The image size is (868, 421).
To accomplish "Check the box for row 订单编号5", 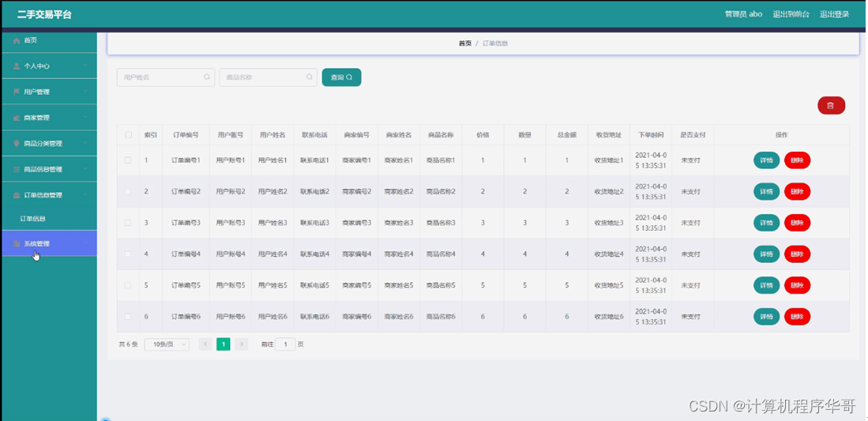I will (128, 285).
